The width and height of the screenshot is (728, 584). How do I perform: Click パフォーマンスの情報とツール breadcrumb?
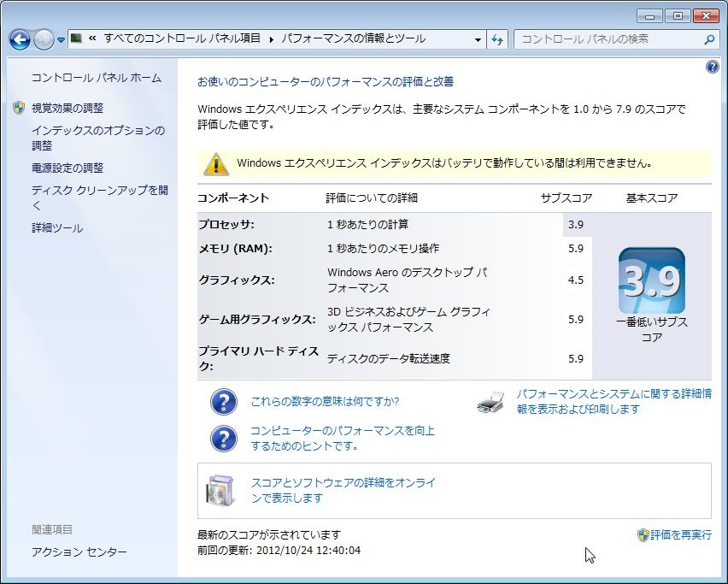(354, 38)
